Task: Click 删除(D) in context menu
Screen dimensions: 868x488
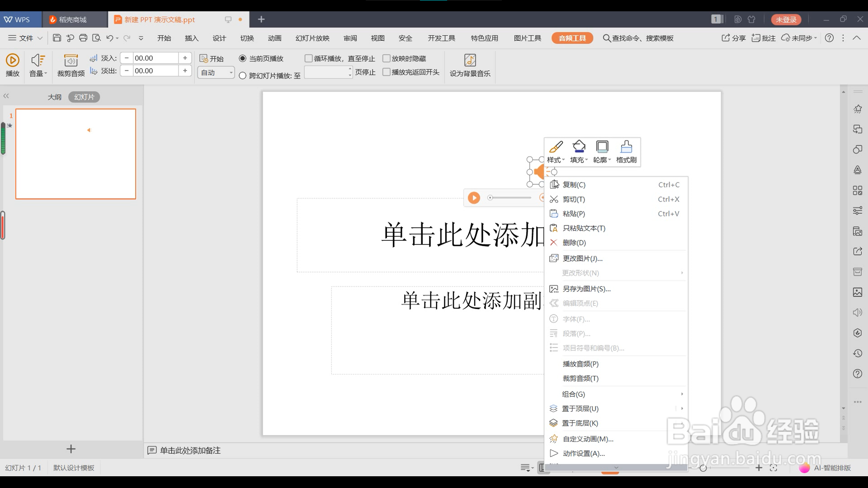Action: point(617,243)
